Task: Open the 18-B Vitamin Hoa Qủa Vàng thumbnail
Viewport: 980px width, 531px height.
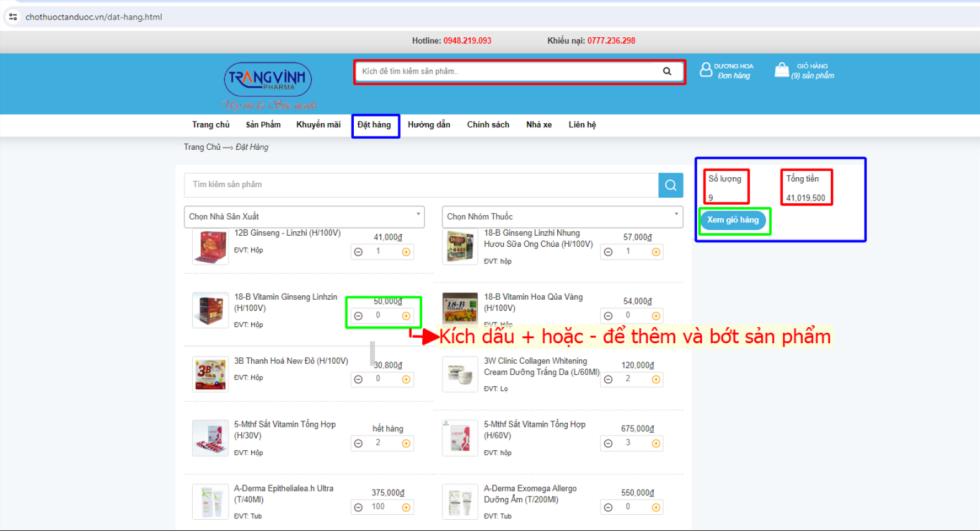Action: point(460,310)
